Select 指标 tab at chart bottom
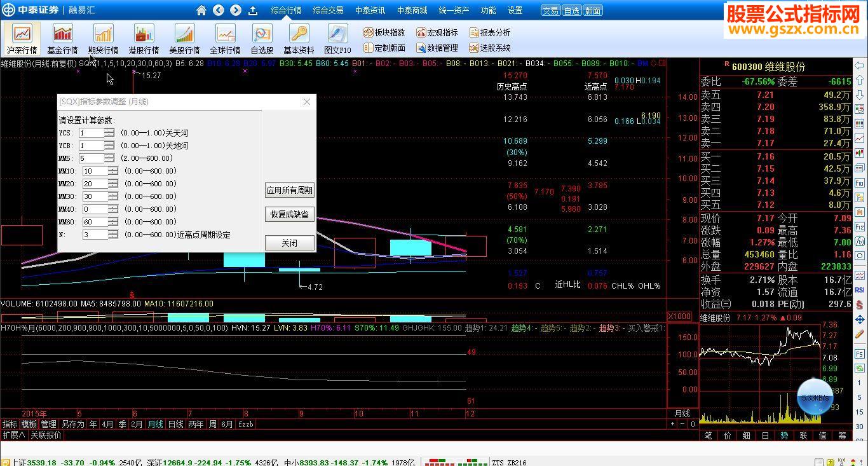This screenshot has height=466, width=868. click(x=10, y=424)
